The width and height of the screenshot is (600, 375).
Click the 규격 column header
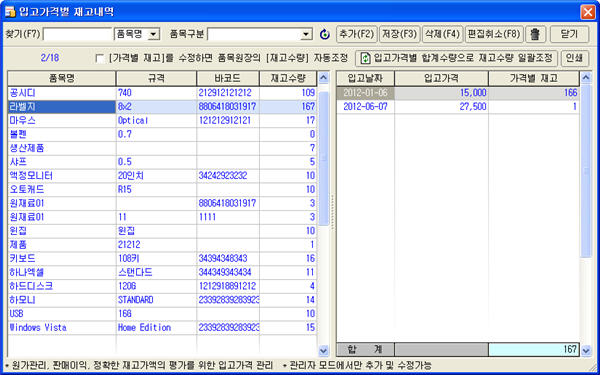click(156, 78)
